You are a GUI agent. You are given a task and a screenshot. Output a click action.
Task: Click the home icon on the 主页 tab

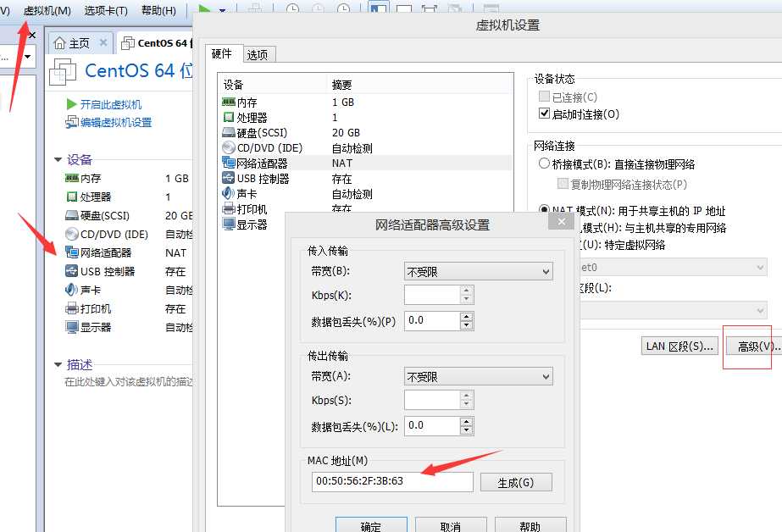coord(59,43)
